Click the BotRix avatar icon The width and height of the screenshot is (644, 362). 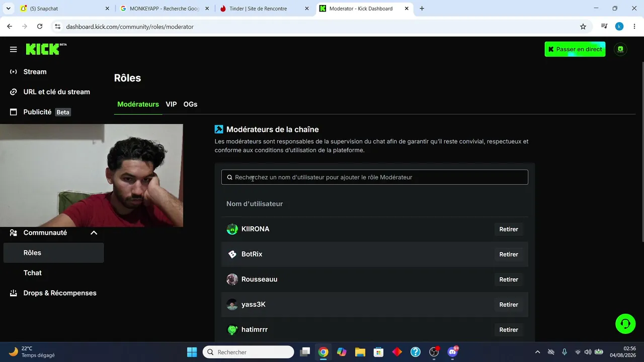coord(232,254)
